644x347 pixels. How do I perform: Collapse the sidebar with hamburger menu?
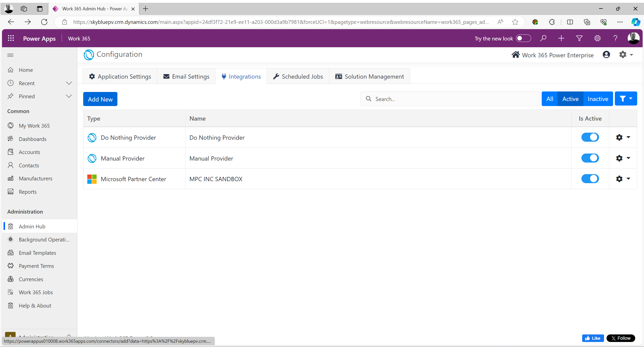(x=10, y=55)
